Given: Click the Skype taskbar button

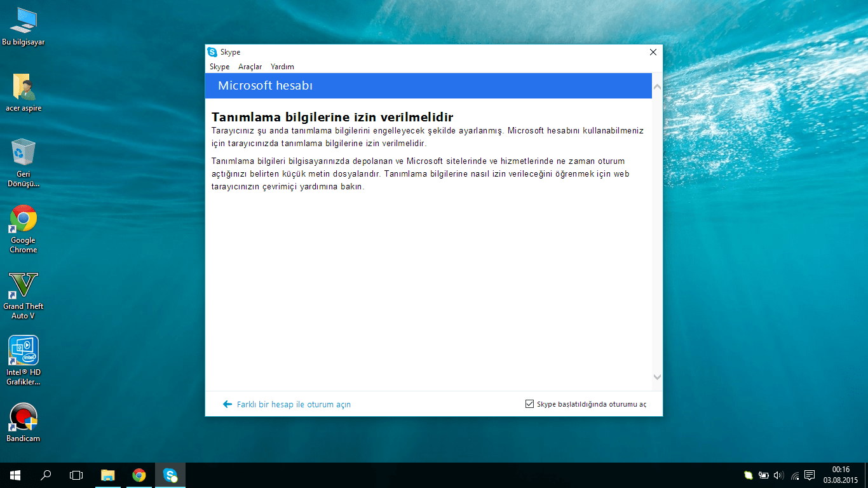Looking at the screenshot, I should [x=170, y=475].
